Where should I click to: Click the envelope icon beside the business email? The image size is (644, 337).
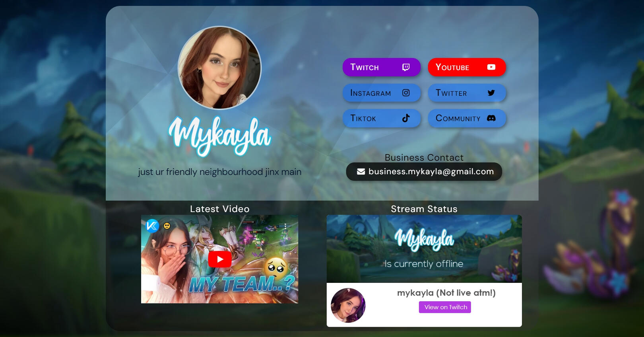[361, 171]
